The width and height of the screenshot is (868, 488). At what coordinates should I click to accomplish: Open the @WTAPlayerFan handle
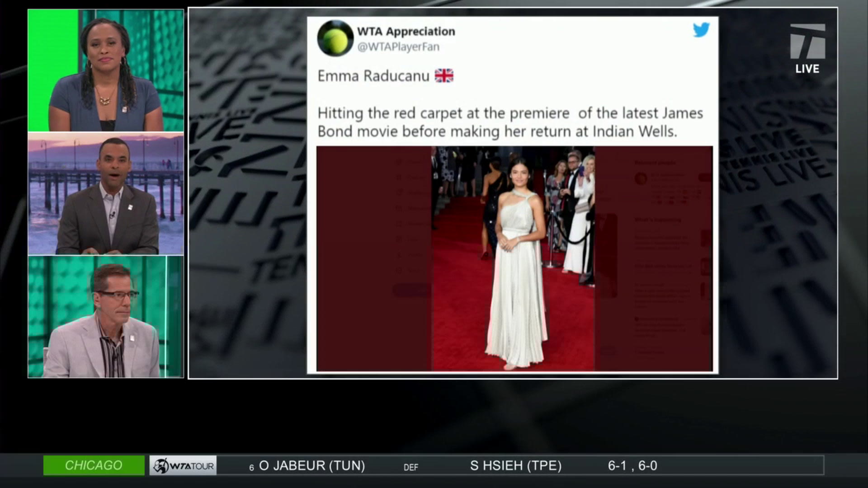coord(398,47)
